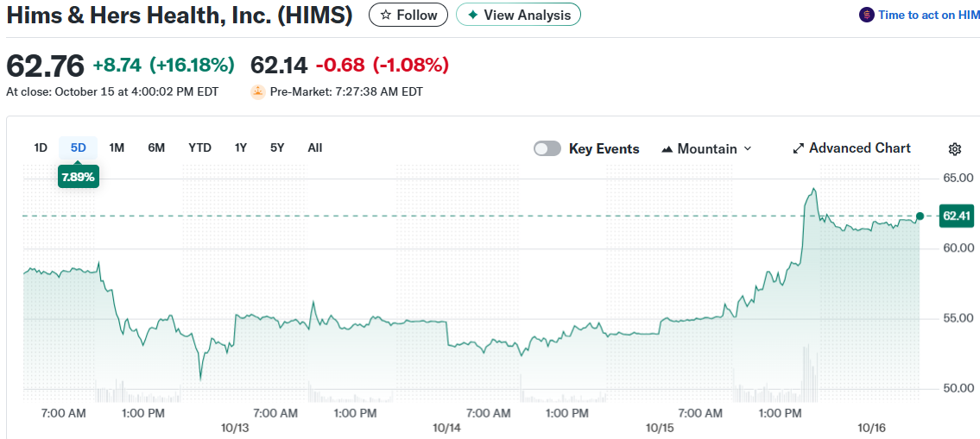Click the Advanced Chart expand arrows icon
980x439 pixels.
[x=798, y=149]
